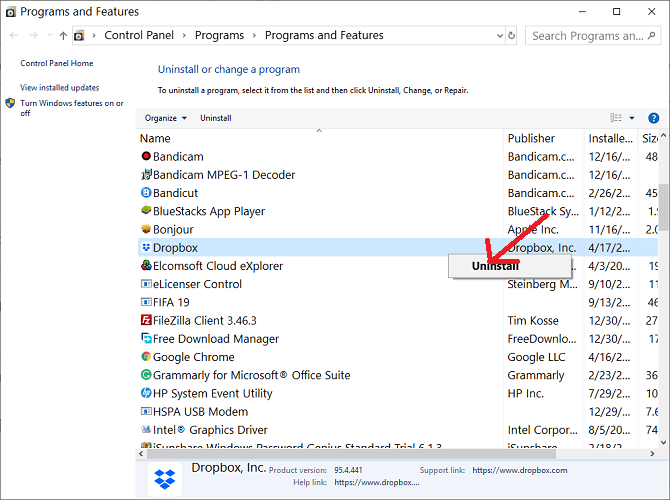This screenshot has height=500, width=670.
Task: Click the Grammarly green icon
Action: [x=146, y=375]
